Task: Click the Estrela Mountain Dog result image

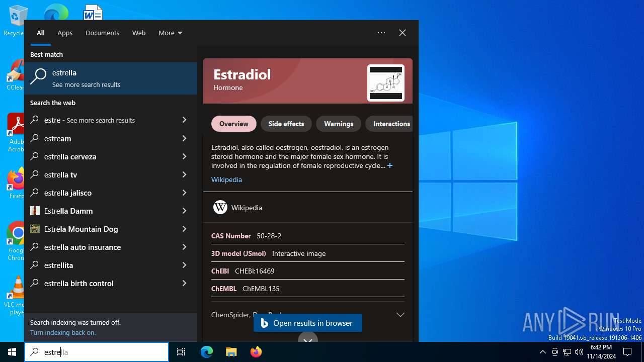Action: (x=35, y=229)
